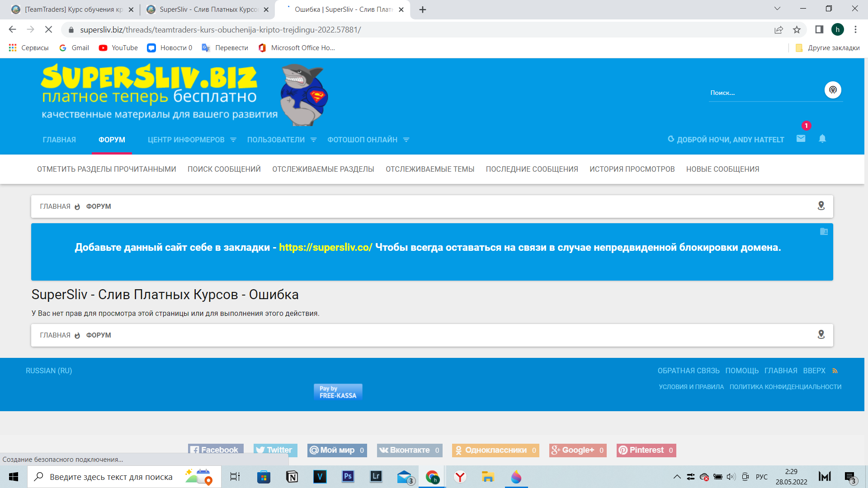The image size is (868, 488).
Task: Open Notion from the taskbar
Action: tap(292, 477)
